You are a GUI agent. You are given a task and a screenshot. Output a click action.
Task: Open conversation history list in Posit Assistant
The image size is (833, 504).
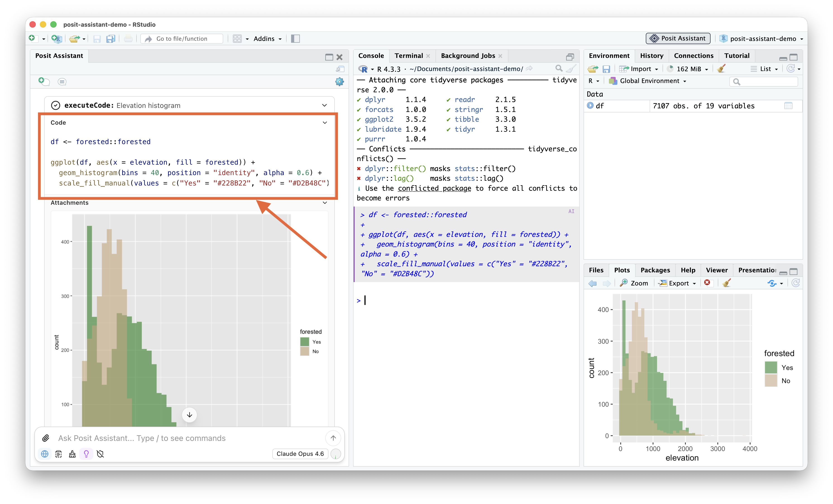click(x=62, y=82)
